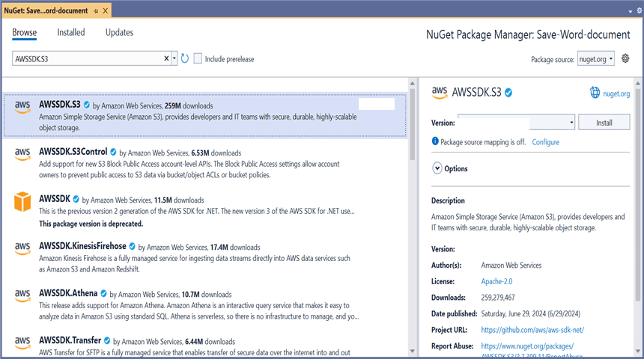The width and height of the screenshot is (644, 359).
Task: Expand the Options section
Action: (437, 168)
